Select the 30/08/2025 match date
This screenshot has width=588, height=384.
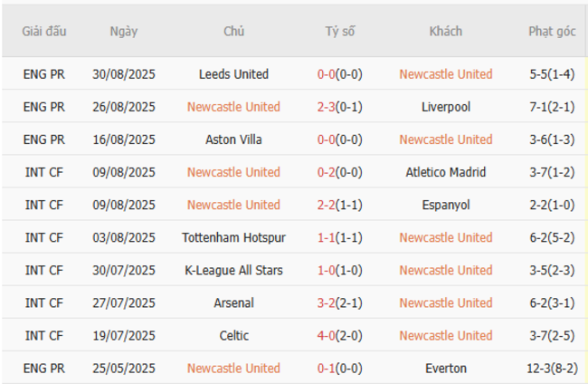tap(124, 74)
